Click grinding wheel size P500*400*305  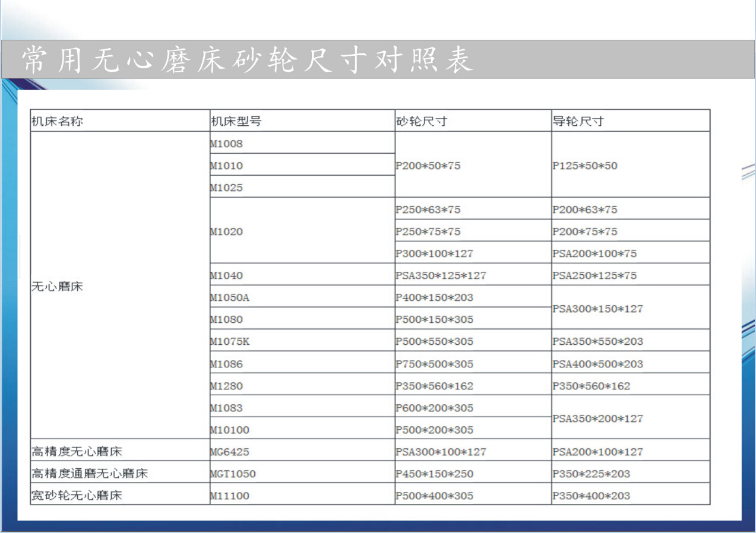tap(473, 494)
